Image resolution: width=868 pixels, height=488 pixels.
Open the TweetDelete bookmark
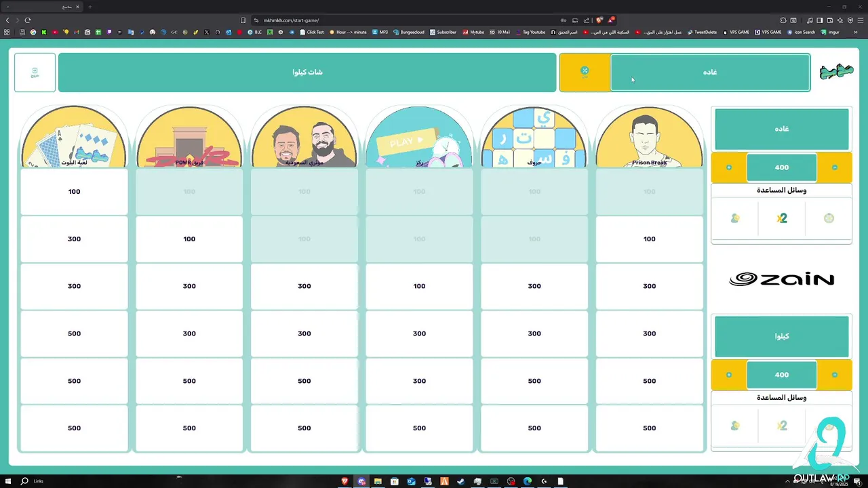(702, 32)
